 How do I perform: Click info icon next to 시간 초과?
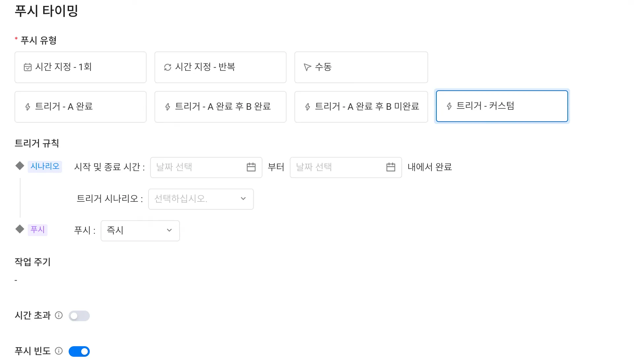coord(59,316)
